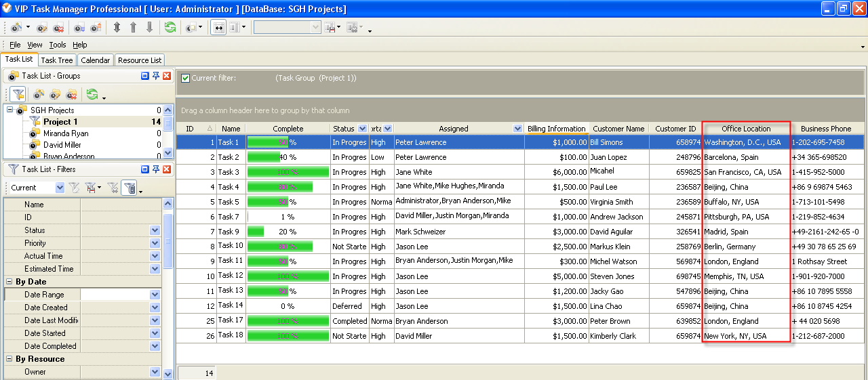Click new task group icon in Groups panel
868x380 pixels.
point(39,95)
